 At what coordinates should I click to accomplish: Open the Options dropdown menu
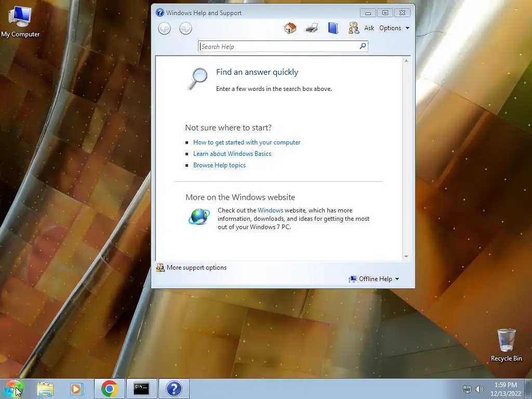tap(394, 28)
